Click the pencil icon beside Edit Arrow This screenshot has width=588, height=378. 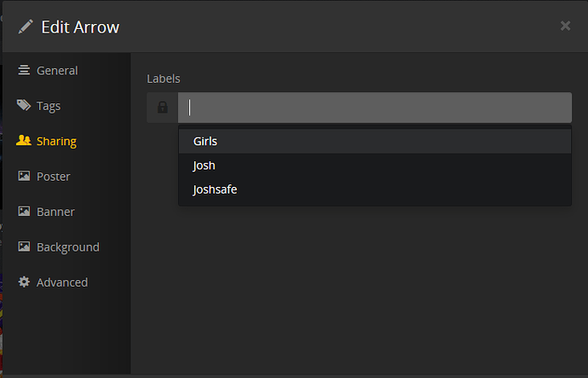[x=26, y=26]
